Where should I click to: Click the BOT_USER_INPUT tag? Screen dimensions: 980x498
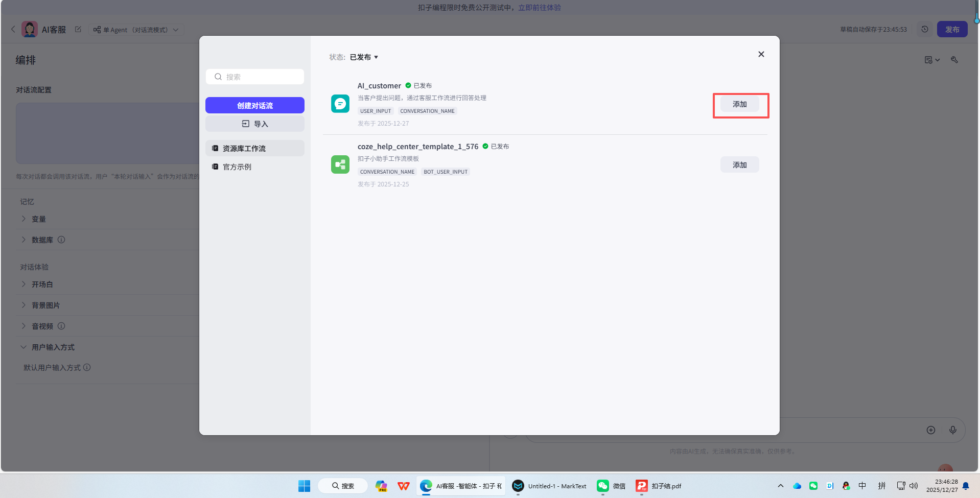click(446, 172)
